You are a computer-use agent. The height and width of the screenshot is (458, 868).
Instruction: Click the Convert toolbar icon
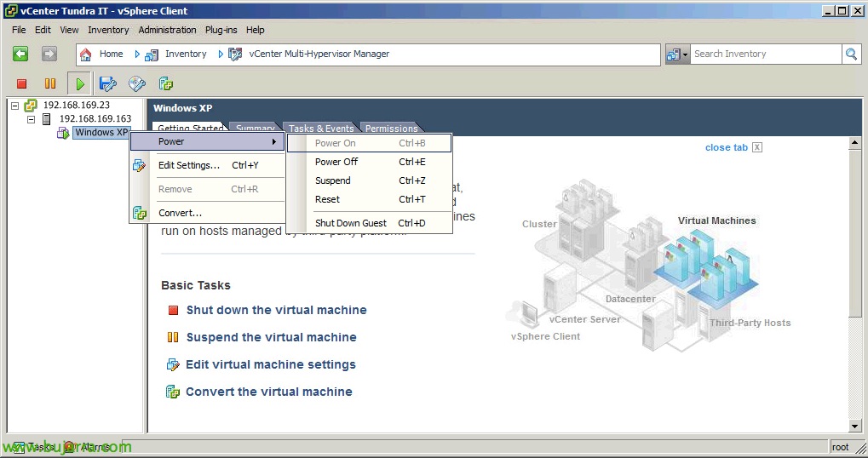pyautogui.click(x=165, y=83)
